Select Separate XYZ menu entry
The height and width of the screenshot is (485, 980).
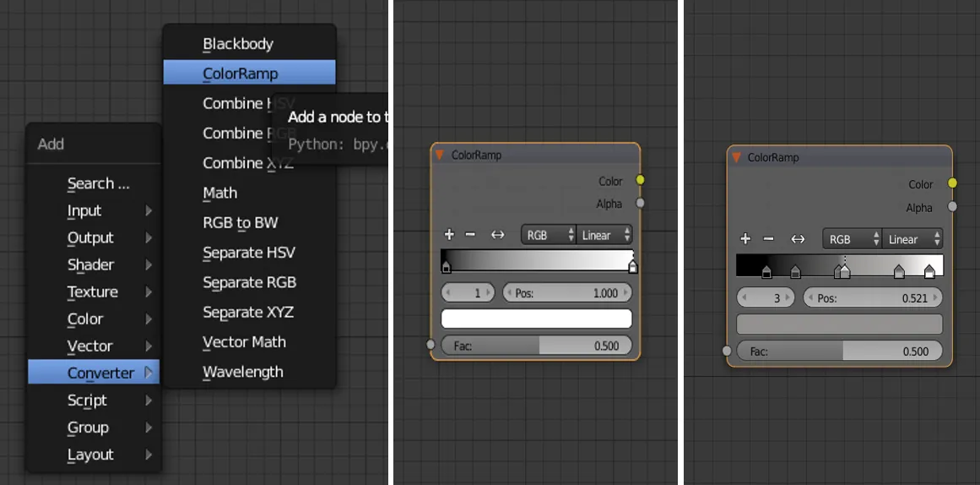pos(249,313)
